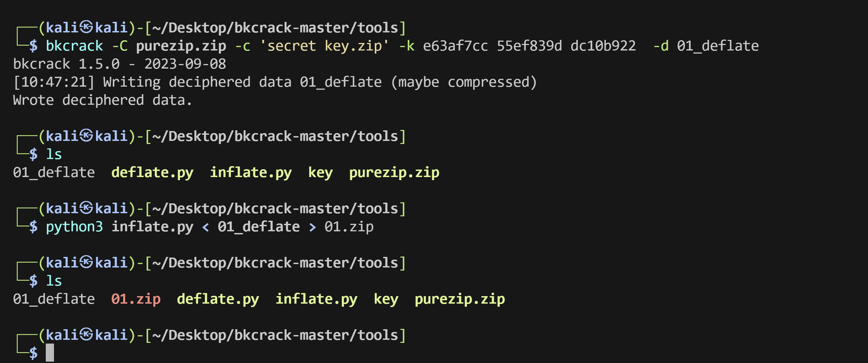Screen dimensions: 868x363
Task: Click the 'python3' command word
Action: [74, 227]
